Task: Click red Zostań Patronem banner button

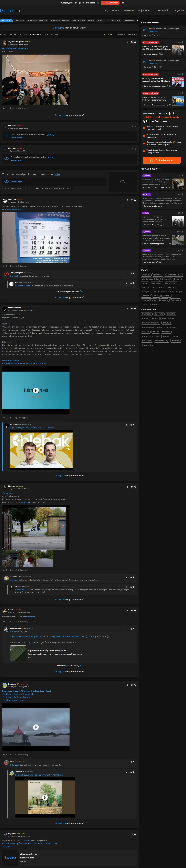Action: point(110,3)
